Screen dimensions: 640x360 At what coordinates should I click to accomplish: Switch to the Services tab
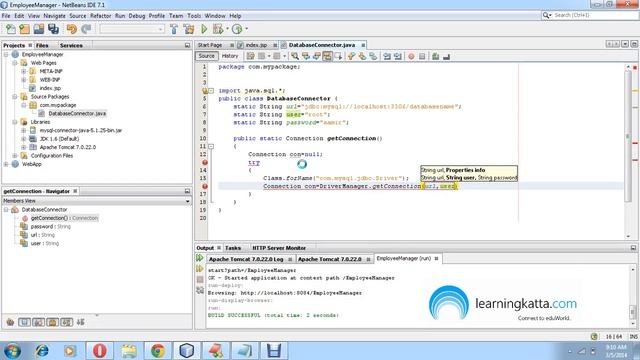[x=71, y=45]
